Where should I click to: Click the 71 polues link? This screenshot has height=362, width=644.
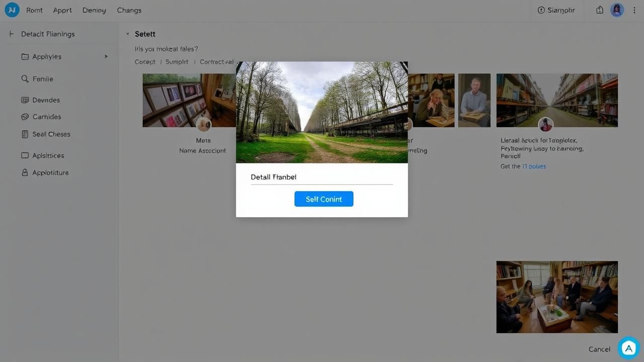point(534,166)
